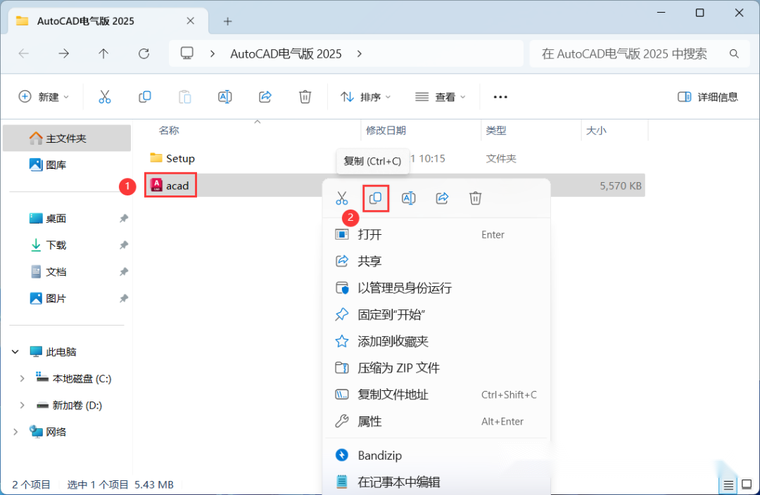Open the Setup folder
760x495 pixels.
tap(180, 158)
